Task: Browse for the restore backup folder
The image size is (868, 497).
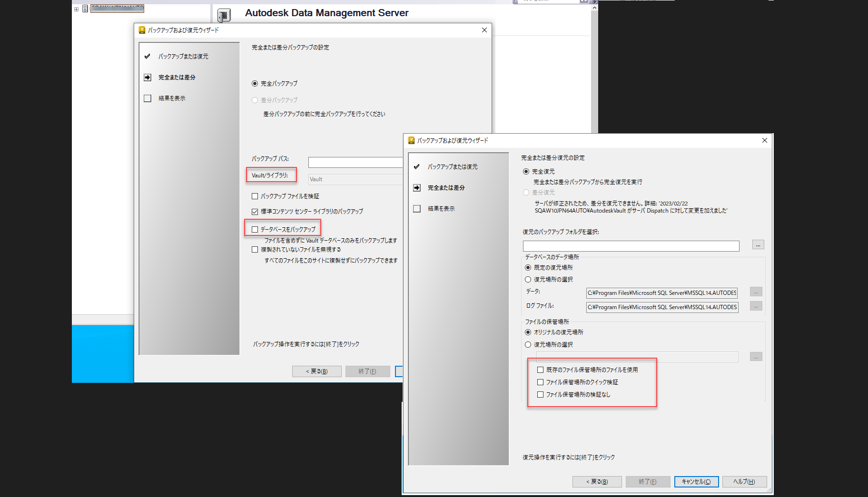Action: (x=758, y=245)
